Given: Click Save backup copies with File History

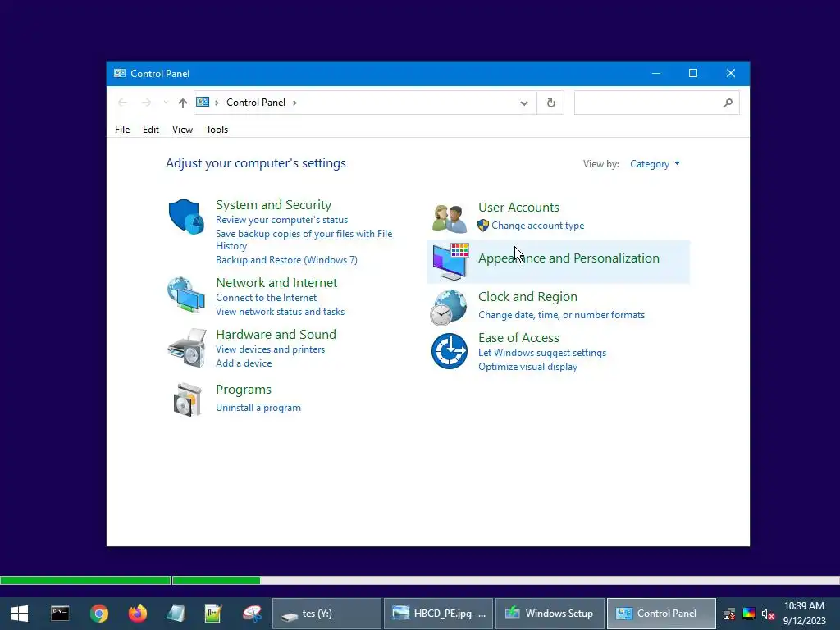Looking at the screenshot, I should 304,240.
